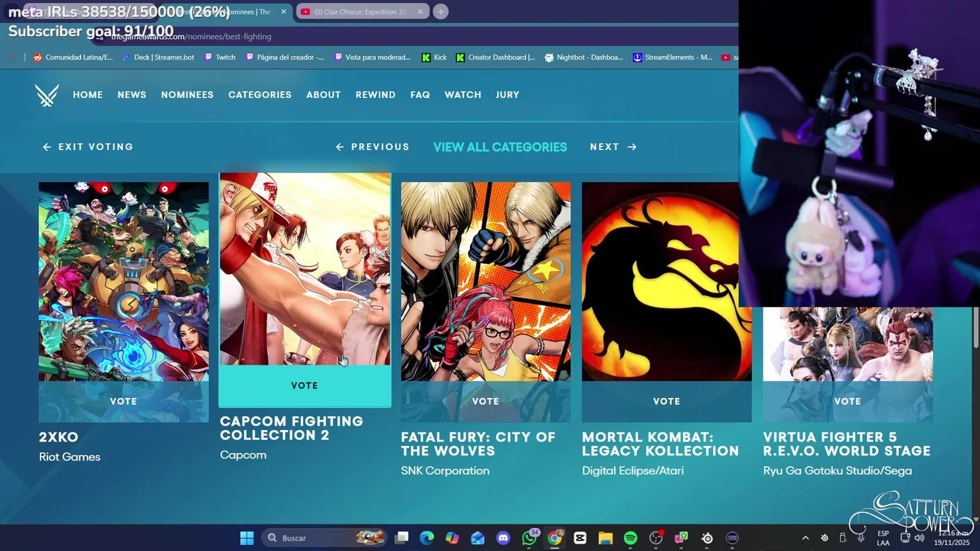The width and height of the screenshot is (980, 551).
Task: Click the "Riot Games" developer text
Action: pyautogui.click(x=70, y=457)
